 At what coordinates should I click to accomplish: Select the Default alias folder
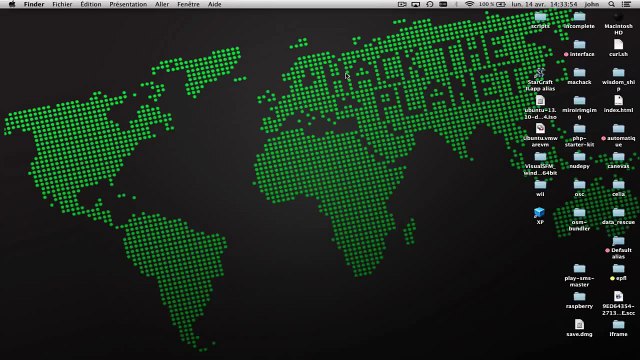click(618, 240)
